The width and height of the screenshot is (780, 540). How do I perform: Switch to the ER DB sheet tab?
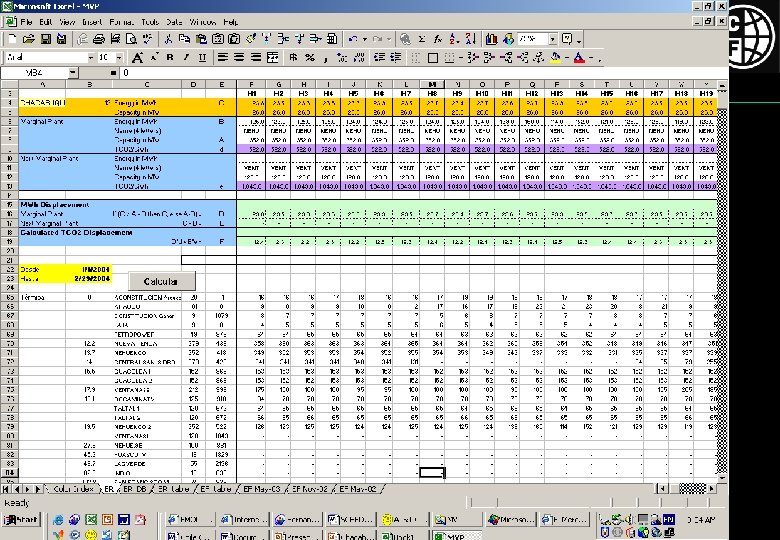click(x=136, y=489)
